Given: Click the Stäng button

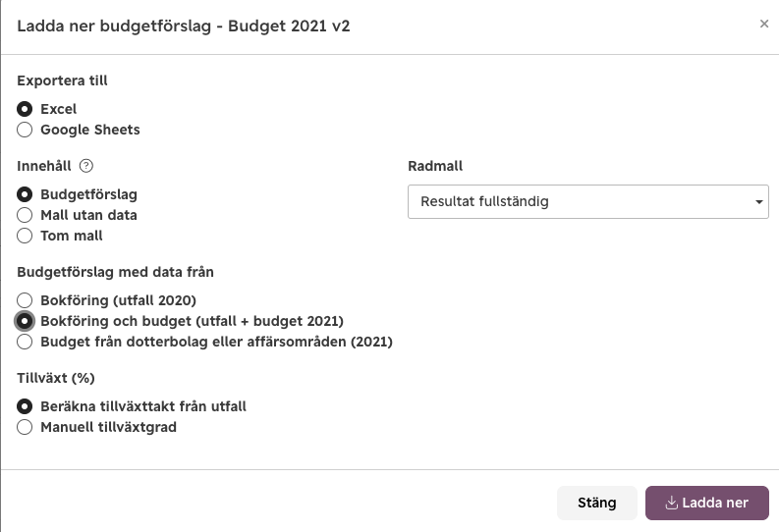Looking at the screenshot, I should click(596, 503).
